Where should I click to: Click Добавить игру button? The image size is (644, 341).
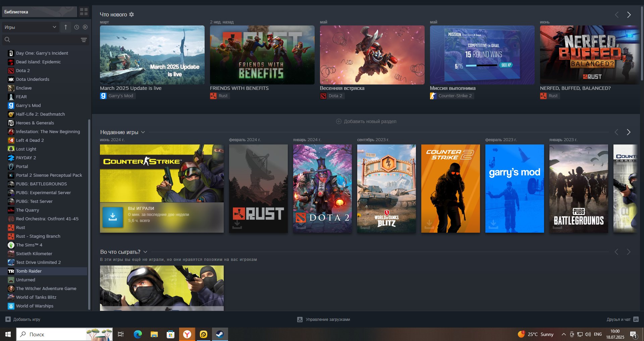click(x=23, y=319)
